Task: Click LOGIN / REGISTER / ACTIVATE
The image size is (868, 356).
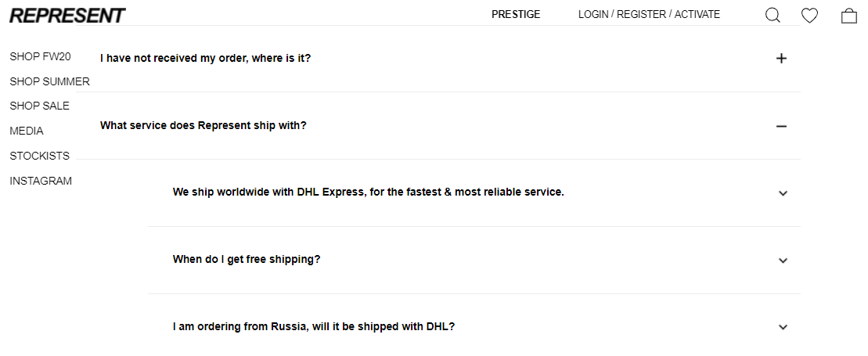Action: coord(650,14)
